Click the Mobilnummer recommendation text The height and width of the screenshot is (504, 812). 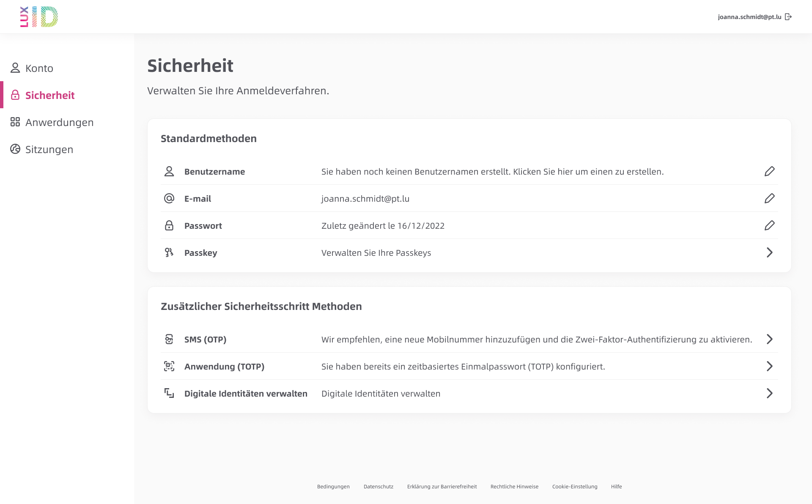click(x=537, y=340)
